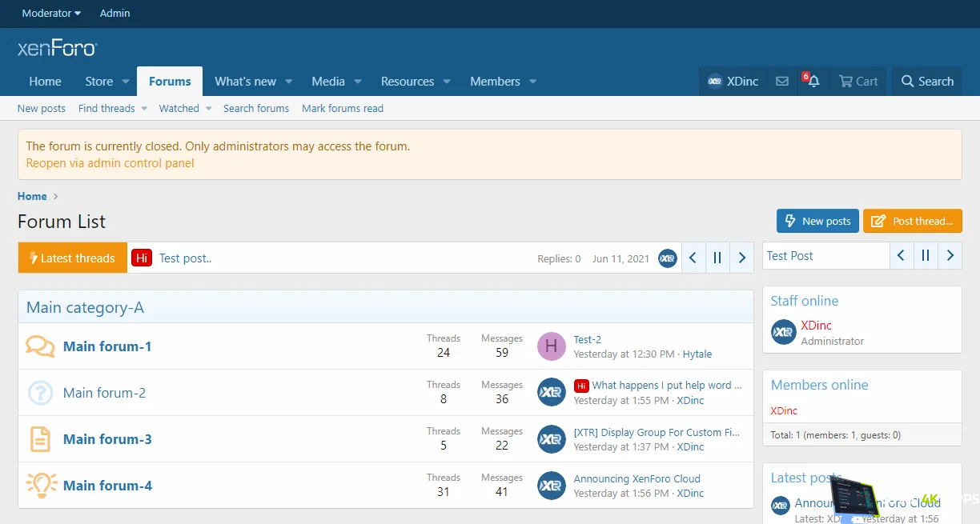Open the Test post.. thread title
This screenshot has height=524, width=980.
click(185, 258)
